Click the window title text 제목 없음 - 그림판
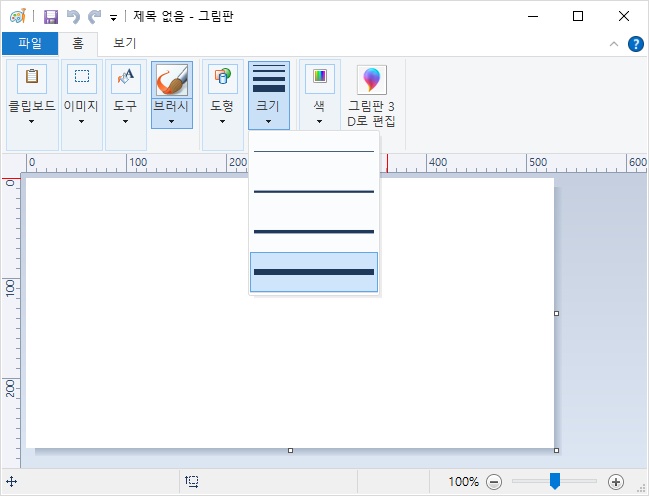This screenshot has height=496, width=649. [183, 17]
